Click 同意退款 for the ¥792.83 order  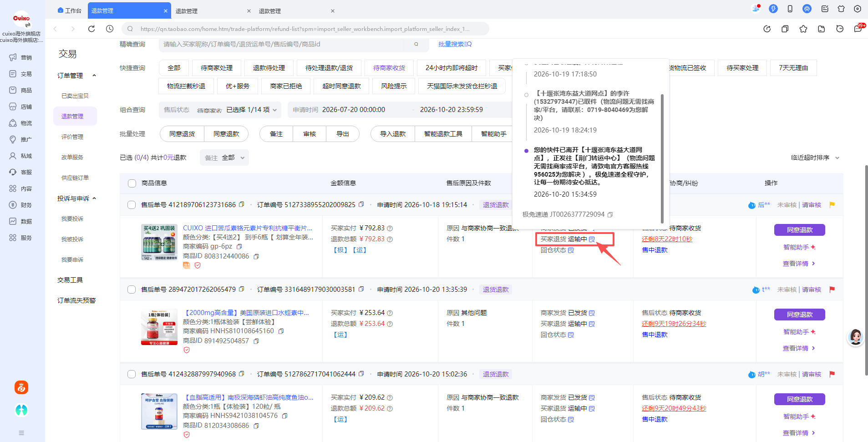(800, 230)
